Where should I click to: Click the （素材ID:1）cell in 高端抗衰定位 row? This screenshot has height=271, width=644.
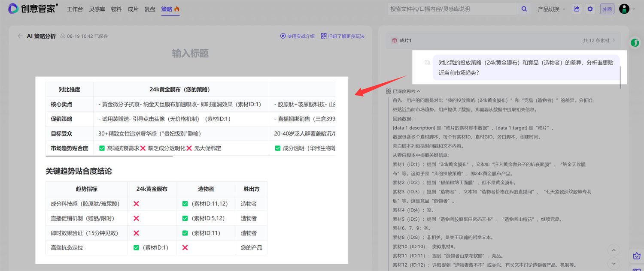coord(152,247)
